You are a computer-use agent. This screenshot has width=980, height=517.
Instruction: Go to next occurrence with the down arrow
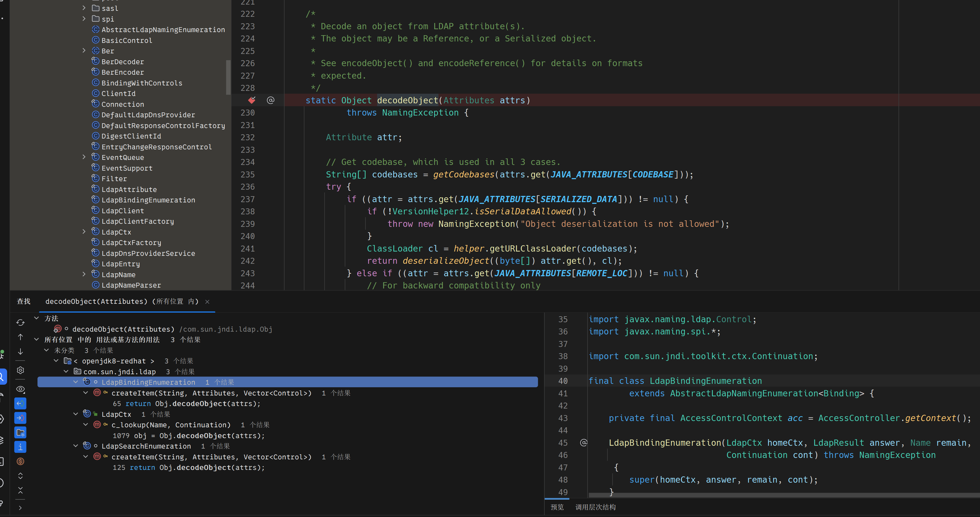[20, 351]
